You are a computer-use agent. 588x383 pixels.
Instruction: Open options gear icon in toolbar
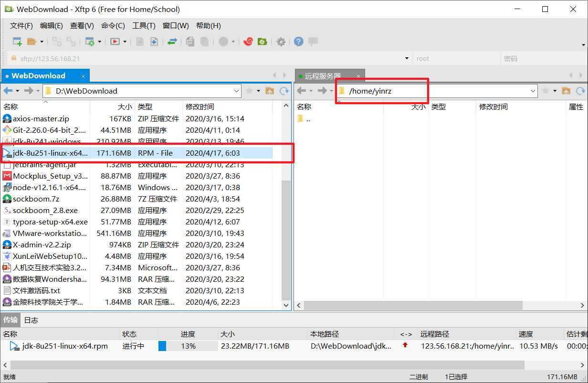coord(281,42)
